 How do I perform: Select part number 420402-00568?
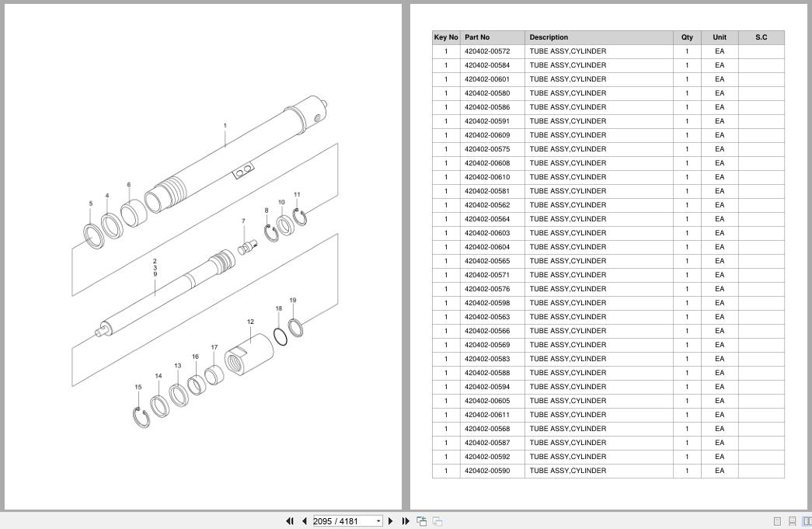point(486,429)
